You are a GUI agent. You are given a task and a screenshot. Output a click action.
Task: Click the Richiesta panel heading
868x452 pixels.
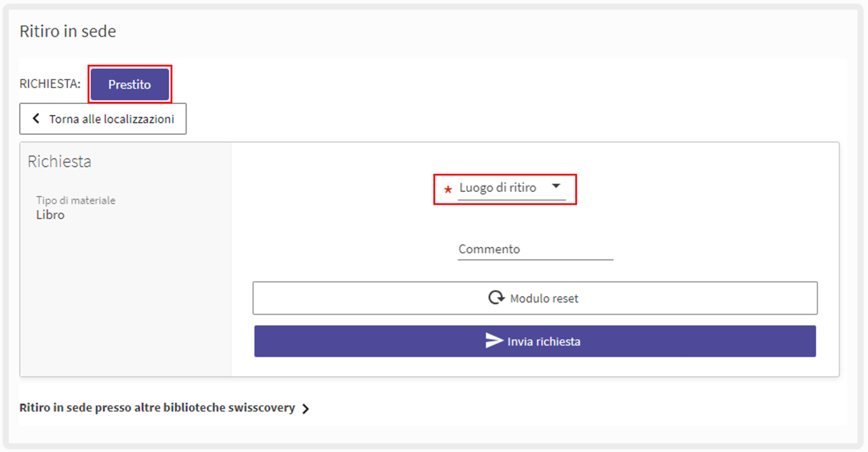[60, 161]
